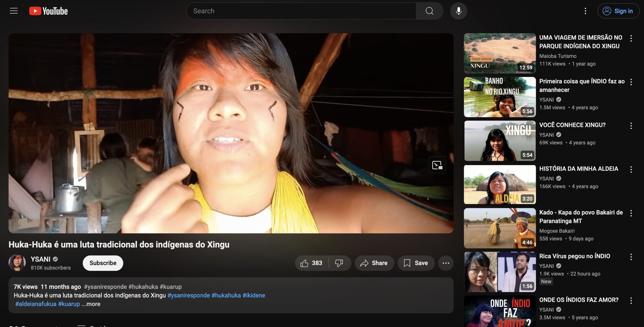
Task: Open YouTube settings via the three-dot icon
Action: pos(585,11)
